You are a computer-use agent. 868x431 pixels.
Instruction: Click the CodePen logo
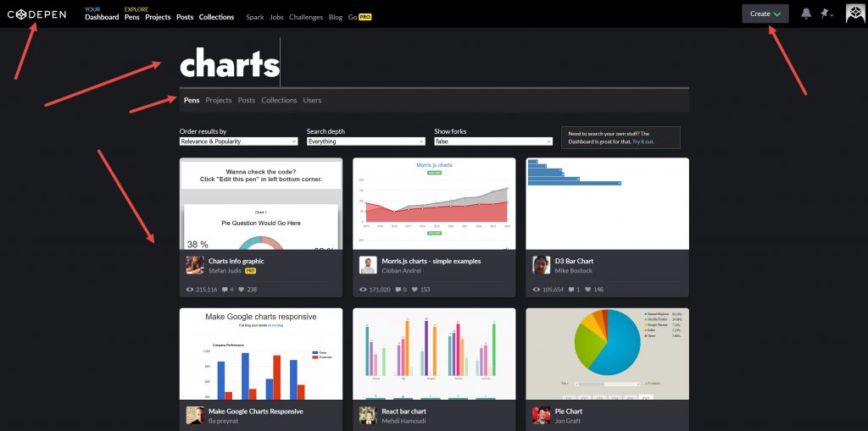(36, 14)
